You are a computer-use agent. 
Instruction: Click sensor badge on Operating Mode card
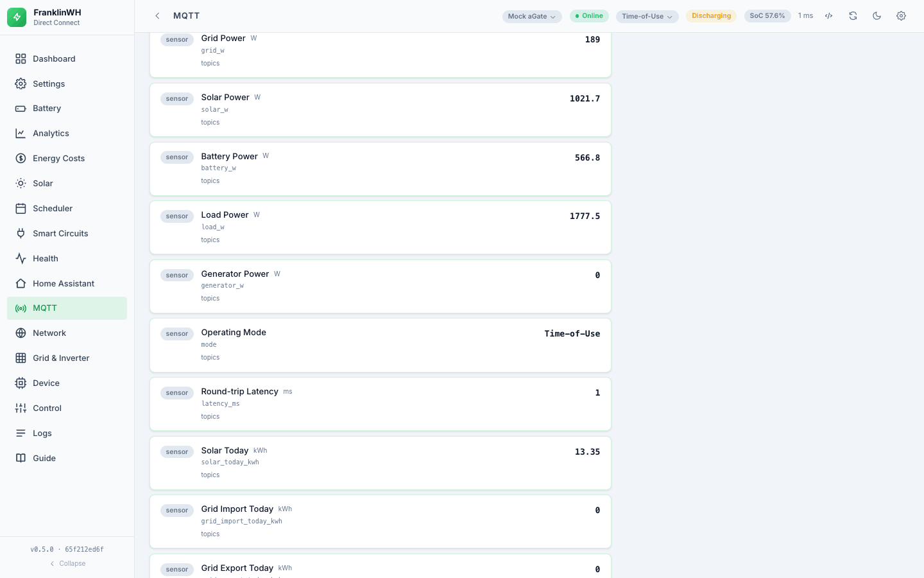[177, 334]
